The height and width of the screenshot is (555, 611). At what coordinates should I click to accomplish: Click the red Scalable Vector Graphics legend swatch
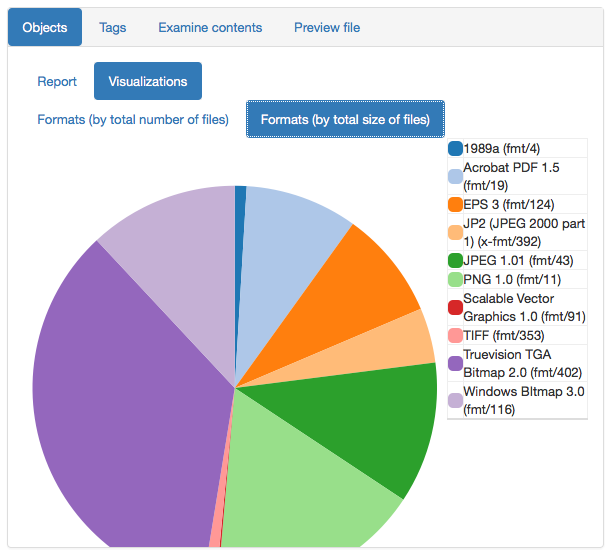(455, 307)
